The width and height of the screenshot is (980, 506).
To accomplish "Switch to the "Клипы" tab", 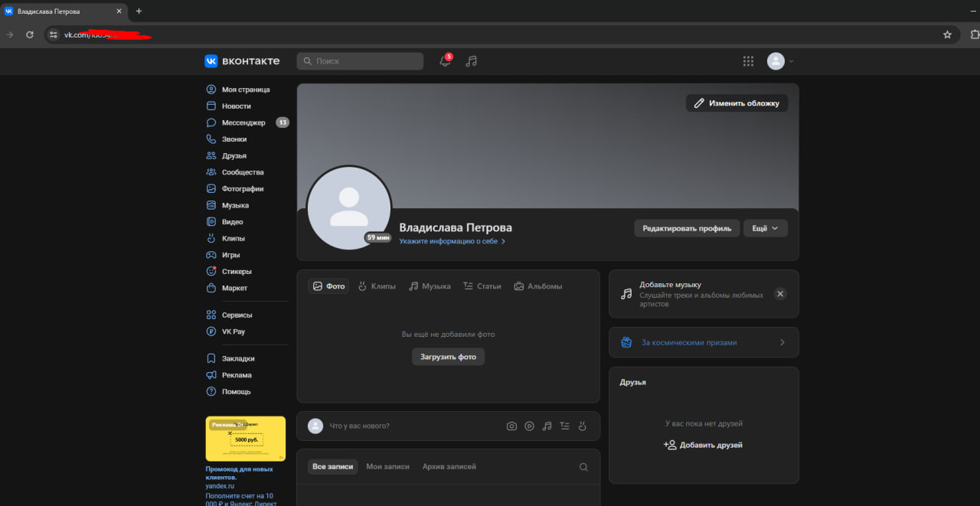I will (377, 286).
